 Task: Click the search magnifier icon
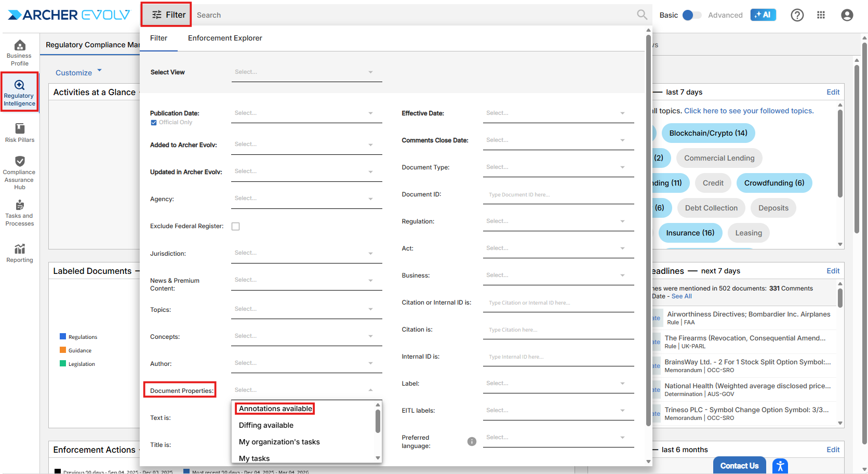pos(642,15)
